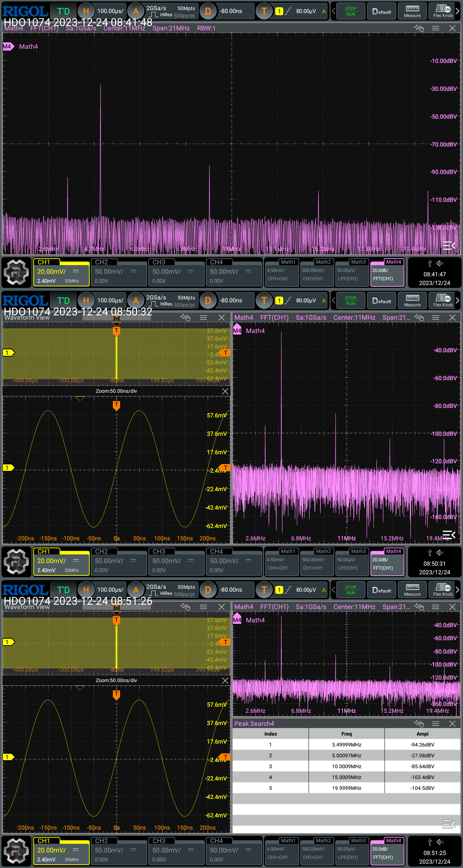
Task: Open Measure in the 08:50:32 capture
Action: (412, 301)
